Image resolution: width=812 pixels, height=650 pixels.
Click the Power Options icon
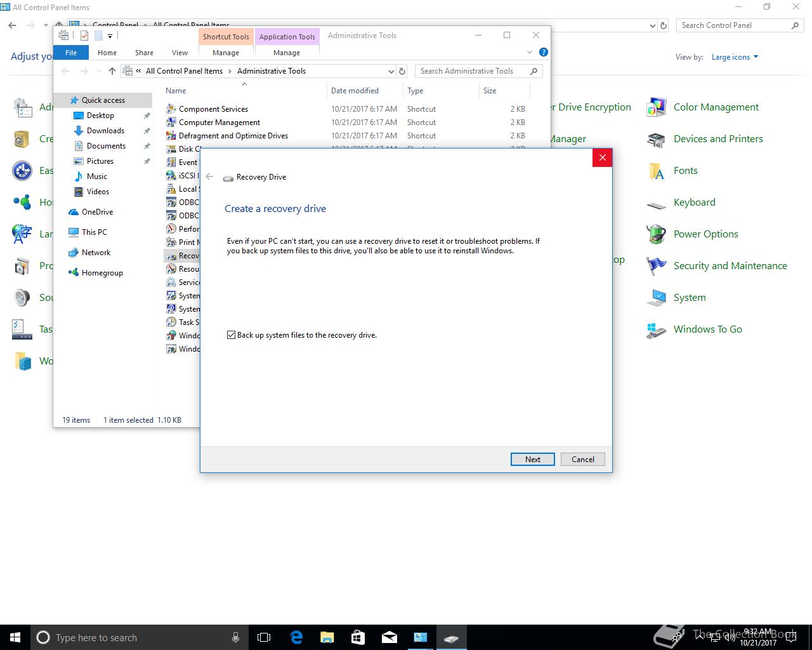[656, 234]
